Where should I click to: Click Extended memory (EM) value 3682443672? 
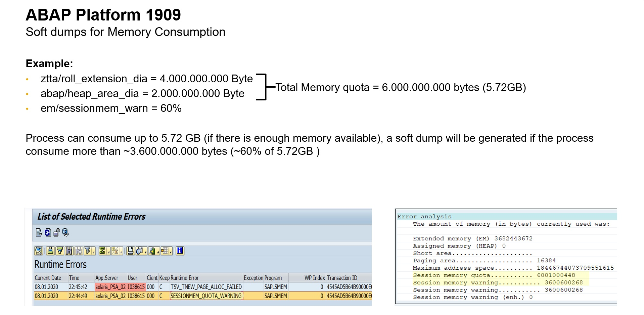coord(513,238)
